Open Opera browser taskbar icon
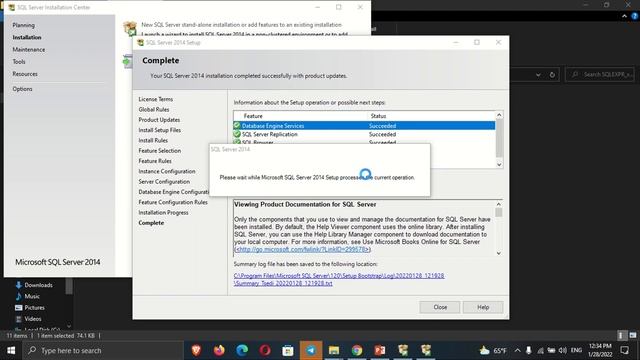Screen dimensions: 640x360 (265, 350)
